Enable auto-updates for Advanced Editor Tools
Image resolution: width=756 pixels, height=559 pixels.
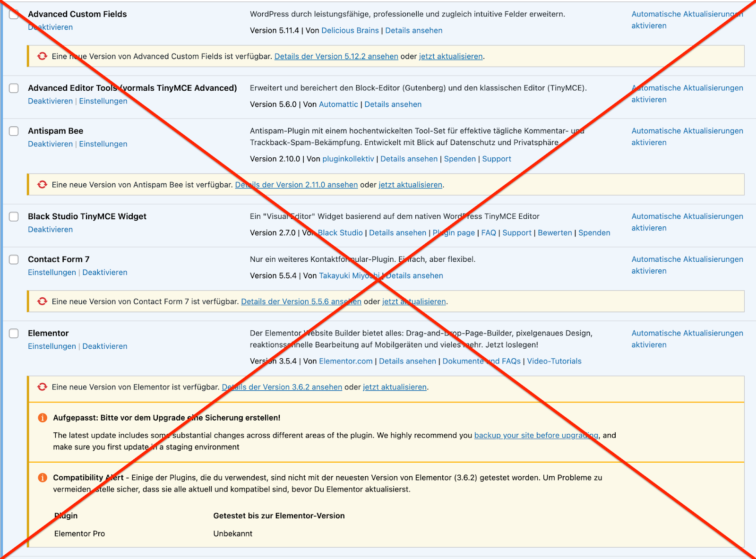tap(687, 94)
